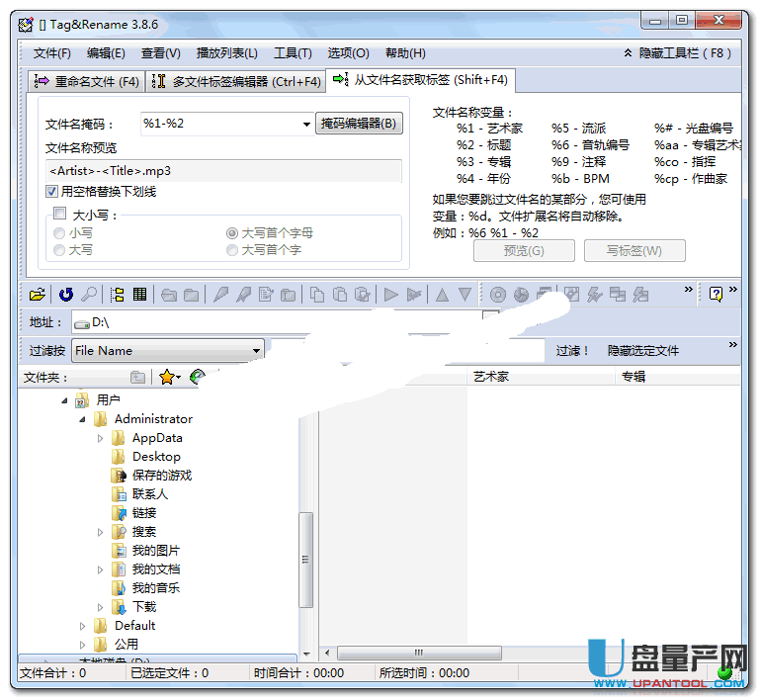This screenshot has height=700, width=760.
Task: Open the File Name filter dropdown
Action: click(257, 350)
